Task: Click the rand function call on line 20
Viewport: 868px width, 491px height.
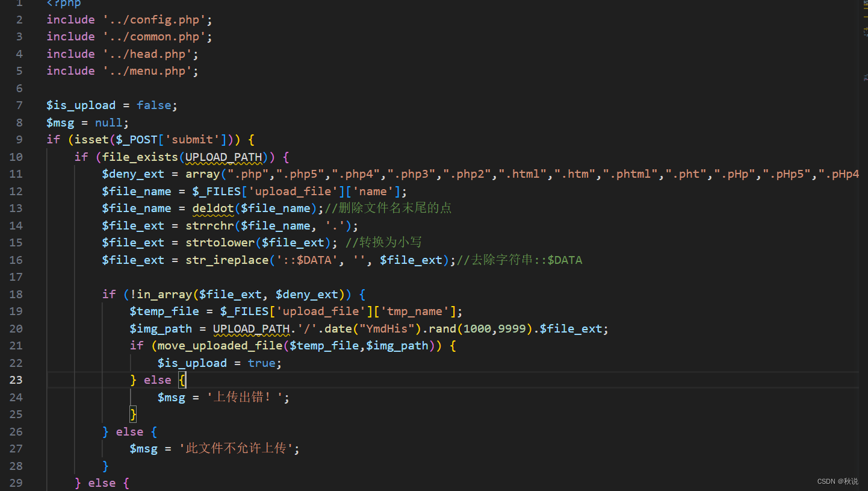Action: pos(444,329)
